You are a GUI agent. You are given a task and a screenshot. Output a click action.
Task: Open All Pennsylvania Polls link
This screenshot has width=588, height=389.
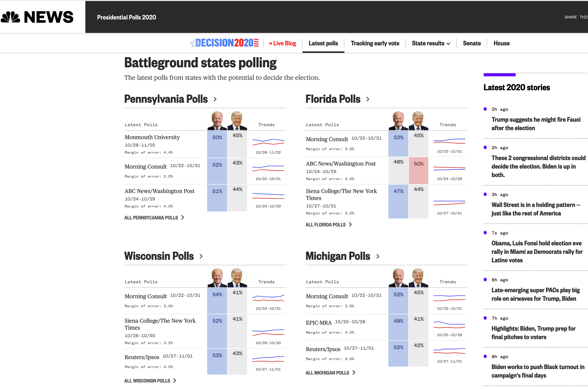pyautogui.click(x=151, y=218)
